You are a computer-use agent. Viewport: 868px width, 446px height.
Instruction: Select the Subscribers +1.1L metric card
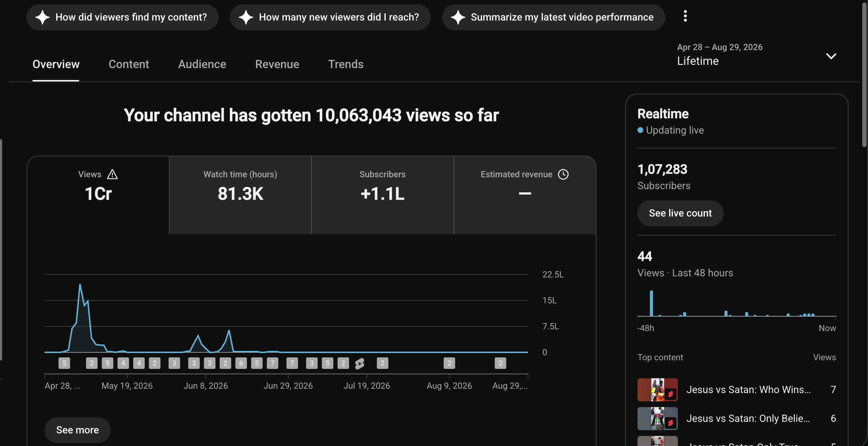tap(382, 195)
